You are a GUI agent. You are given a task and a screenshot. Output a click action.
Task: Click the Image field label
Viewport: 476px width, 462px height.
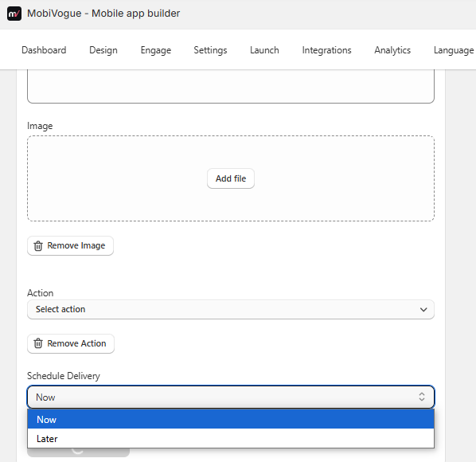(40, 126)
